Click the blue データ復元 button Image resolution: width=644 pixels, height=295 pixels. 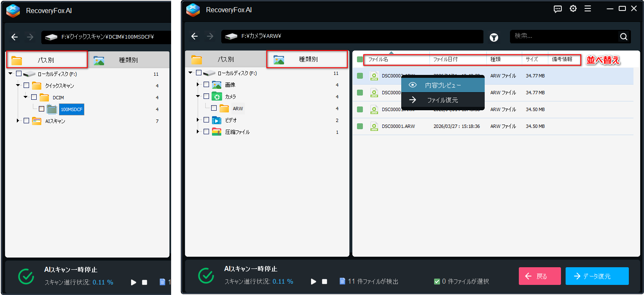pyautogui.click(x=597, y=276)
